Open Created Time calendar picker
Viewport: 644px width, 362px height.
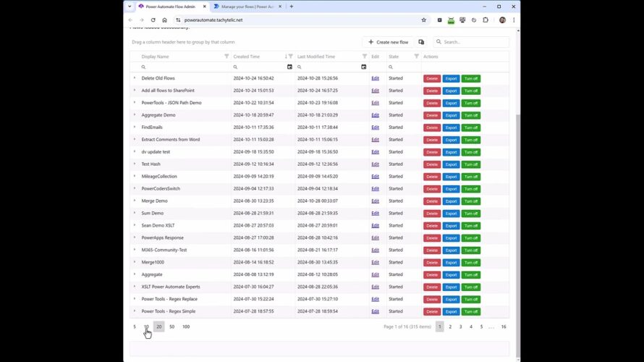click(x=289, y=67)
